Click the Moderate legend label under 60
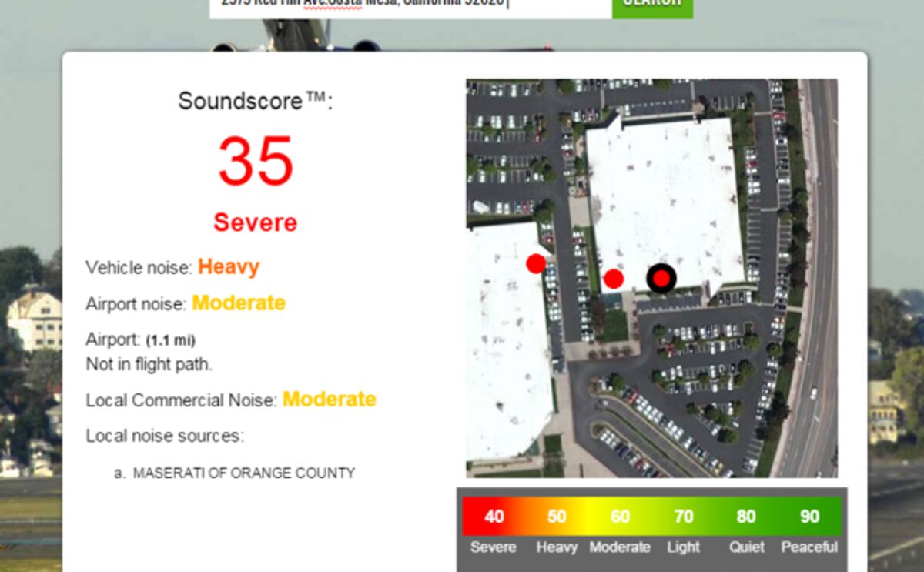The image size is (924, 572). click(x=620, y=547)
